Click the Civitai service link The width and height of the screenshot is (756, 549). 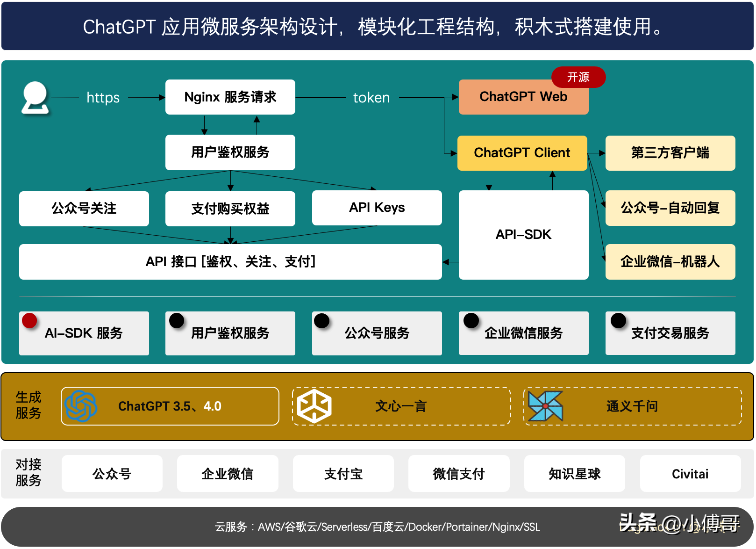[691, 473]
